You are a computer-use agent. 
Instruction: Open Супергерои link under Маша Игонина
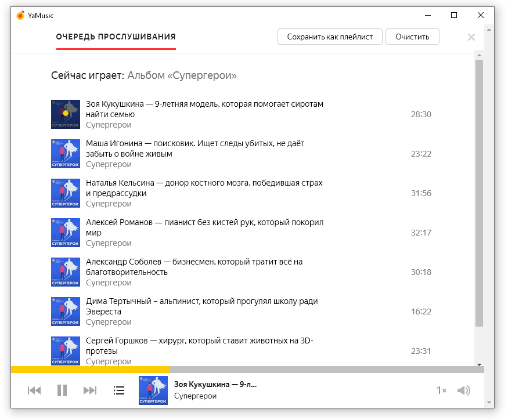point(109,165)
